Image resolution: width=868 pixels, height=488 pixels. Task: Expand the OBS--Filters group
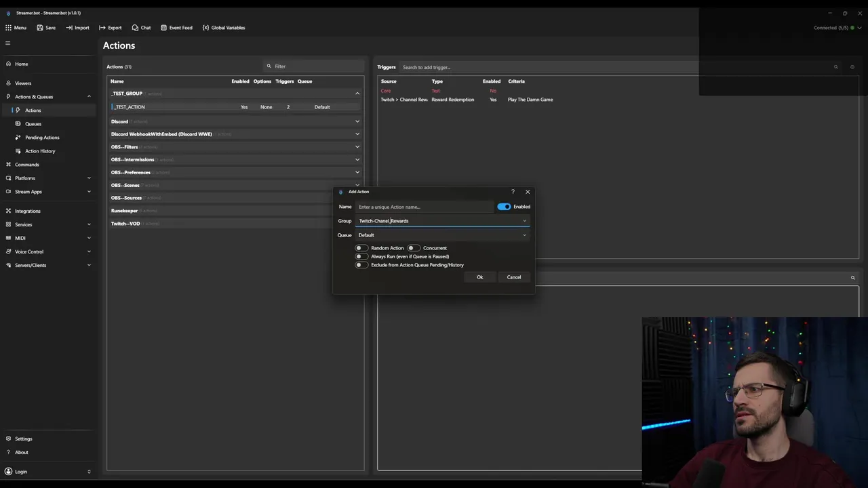point(357,147)
